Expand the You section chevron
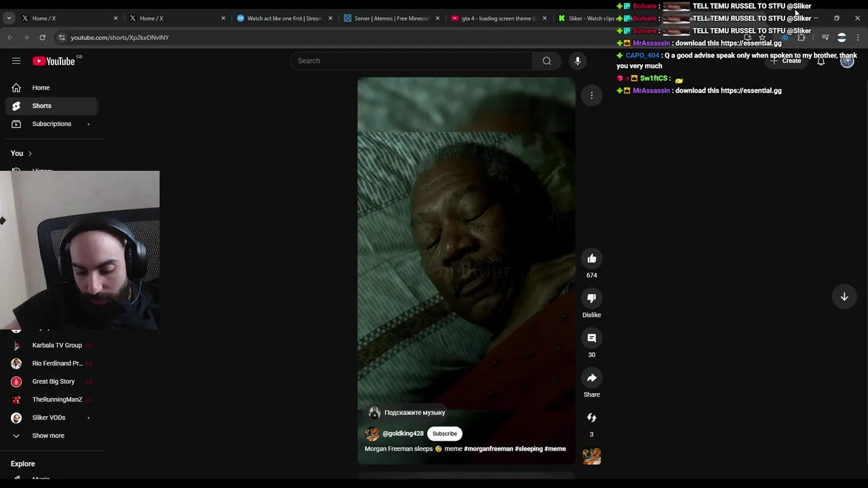 (30, 153)
